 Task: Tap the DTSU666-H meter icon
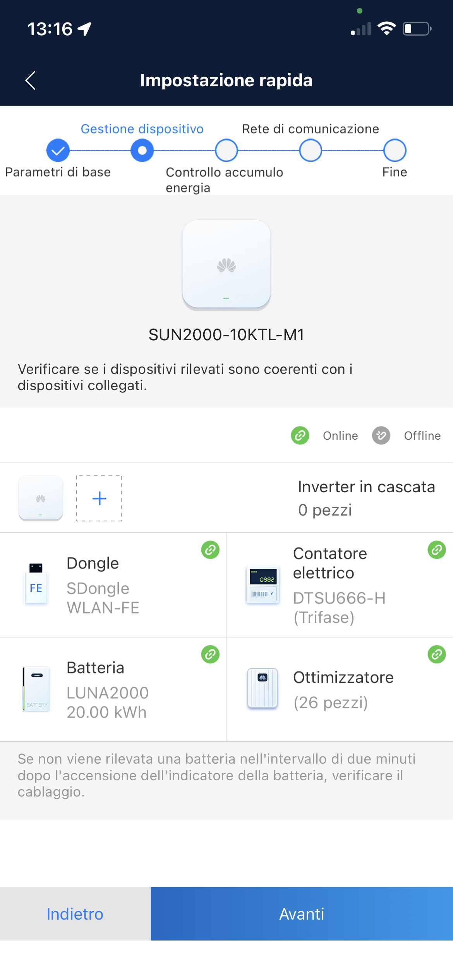[x=263, y=585]
